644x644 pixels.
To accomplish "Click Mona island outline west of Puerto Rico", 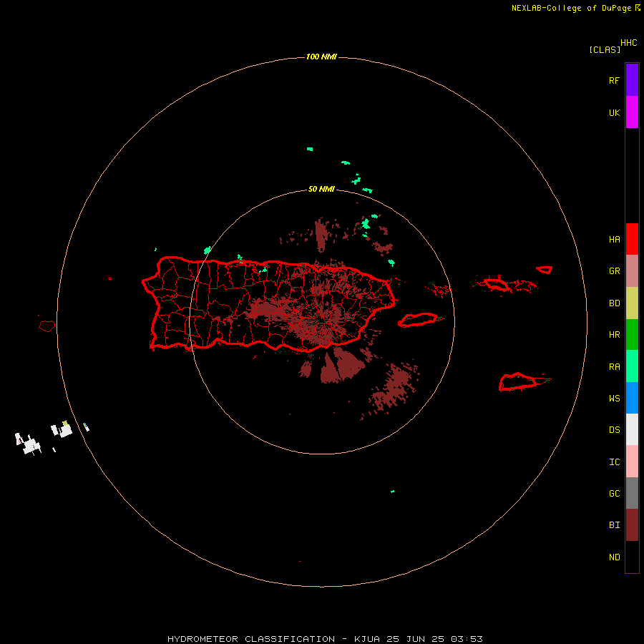I will 47,326.
